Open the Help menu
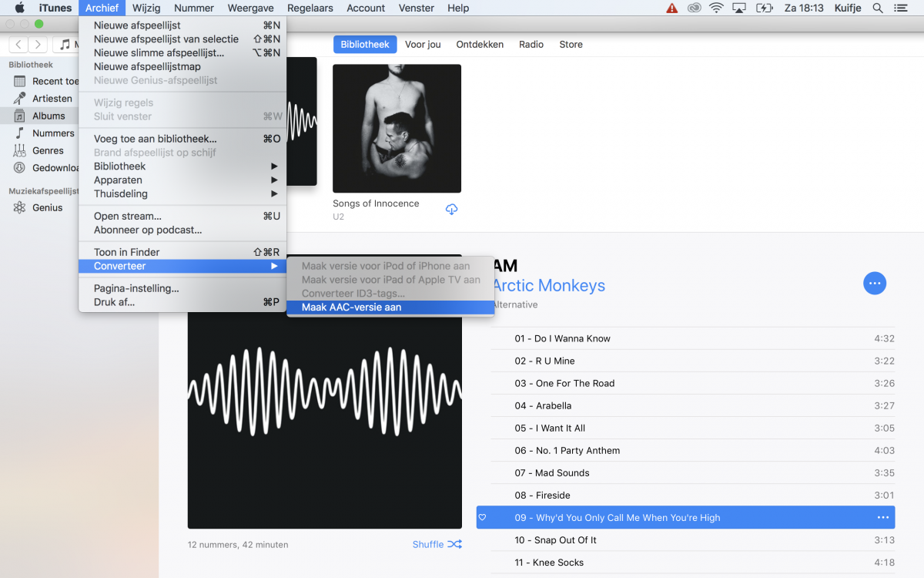Screen dimensions: 924x578 (x=458, y=8)
